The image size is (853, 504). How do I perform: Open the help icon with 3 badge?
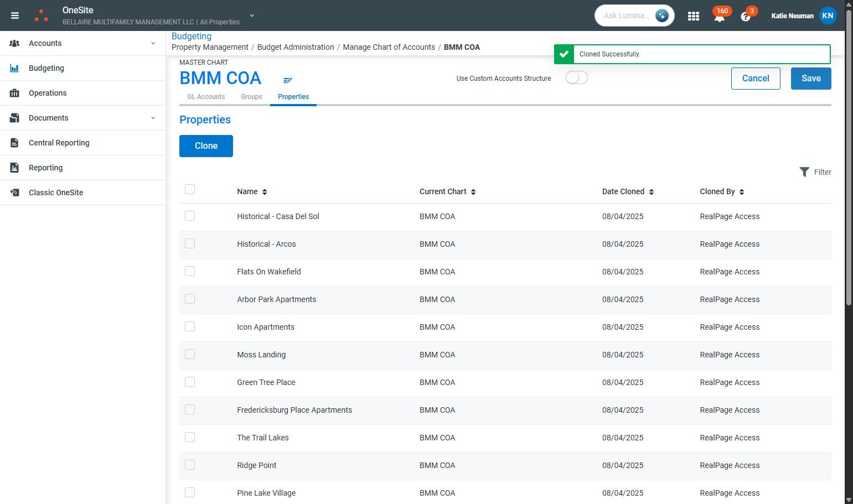pos(746,17)
